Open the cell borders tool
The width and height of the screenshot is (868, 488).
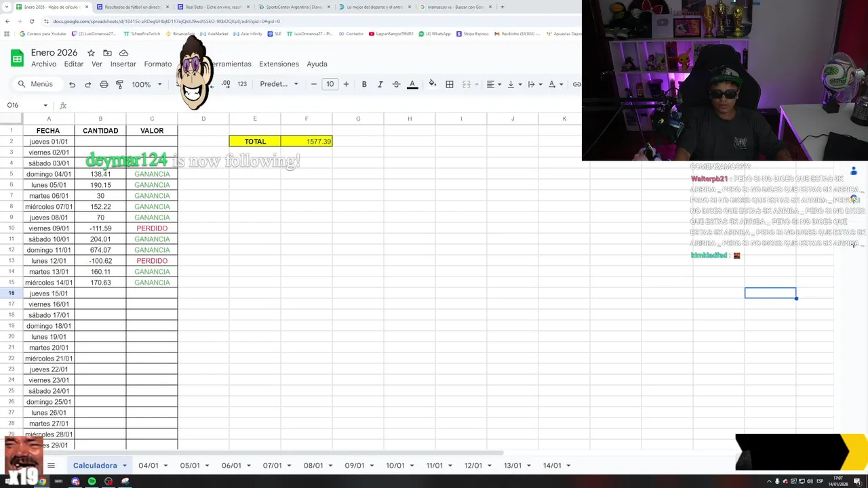pyautogui.click(x=450, y=84)
